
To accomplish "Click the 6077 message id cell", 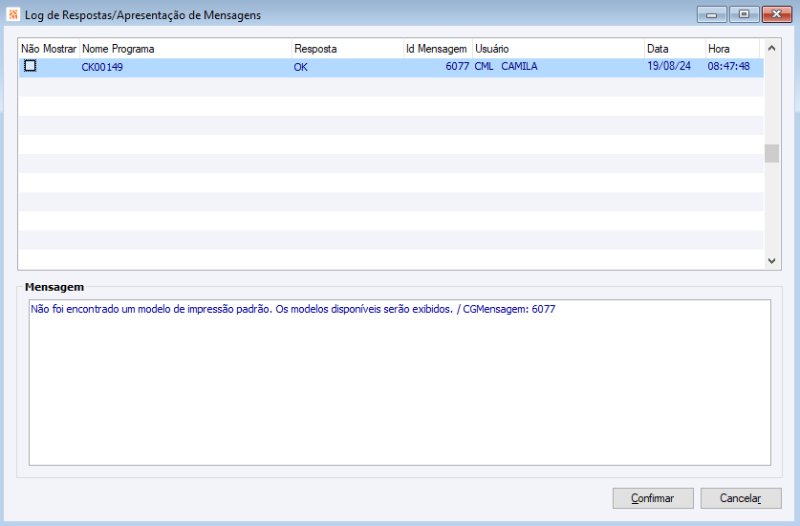I will pos(438,67).
